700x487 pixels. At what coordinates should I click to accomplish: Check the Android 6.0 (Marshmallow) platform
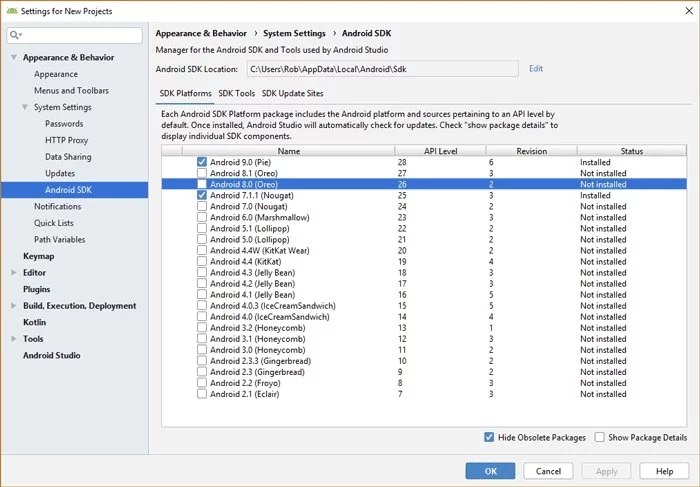click(203, 217)
